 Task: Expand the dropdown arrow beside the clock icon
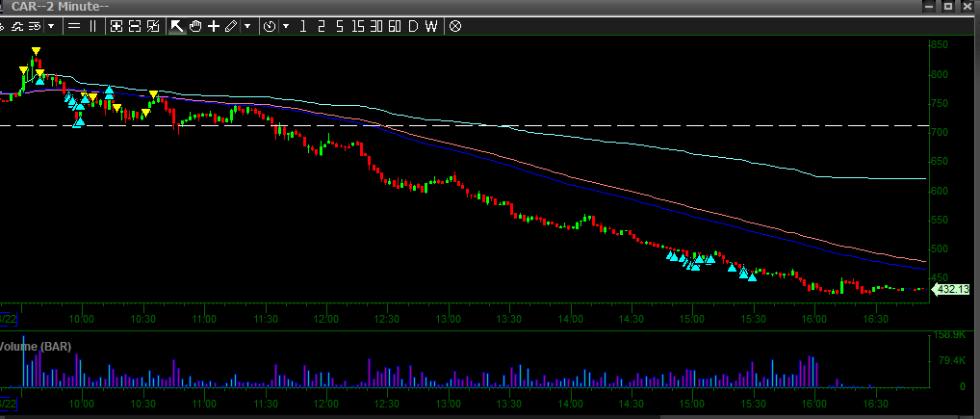point(286,26)
